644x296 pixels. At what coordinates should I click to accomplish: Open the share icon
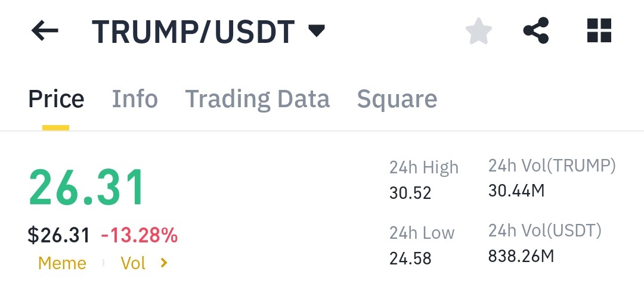point(536,30)
